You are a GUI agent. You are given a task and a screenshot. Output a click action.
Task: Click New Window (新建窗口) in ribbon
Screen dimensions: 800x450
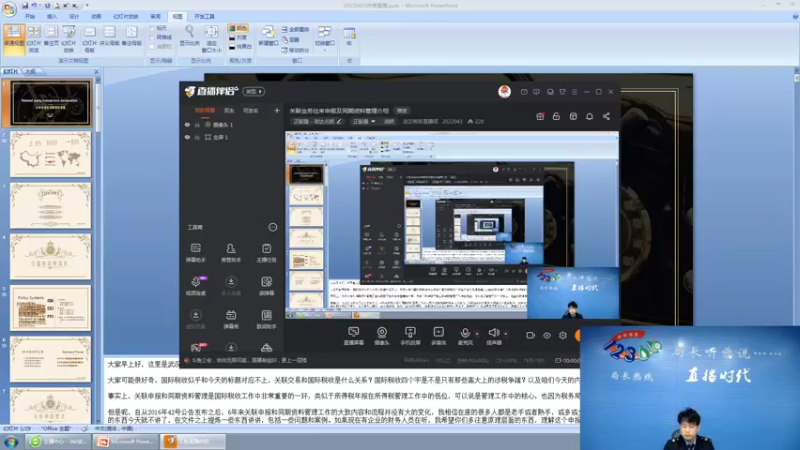coord(268,36)
